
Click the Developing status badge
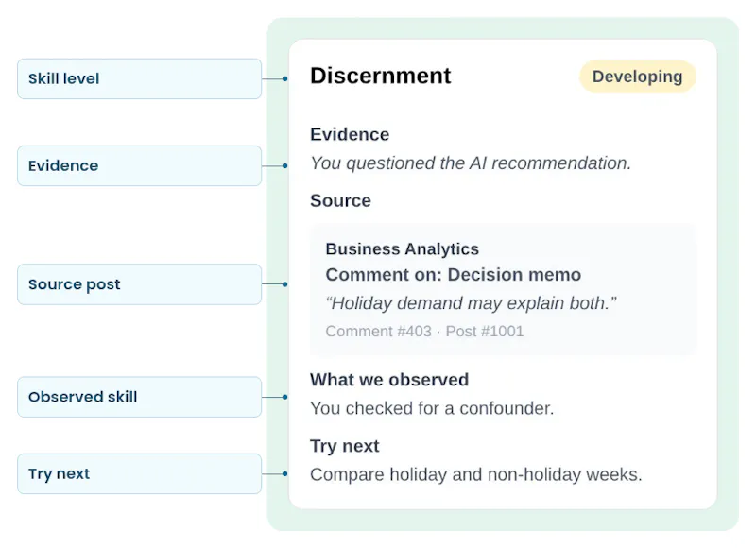(x=637, y=77)
